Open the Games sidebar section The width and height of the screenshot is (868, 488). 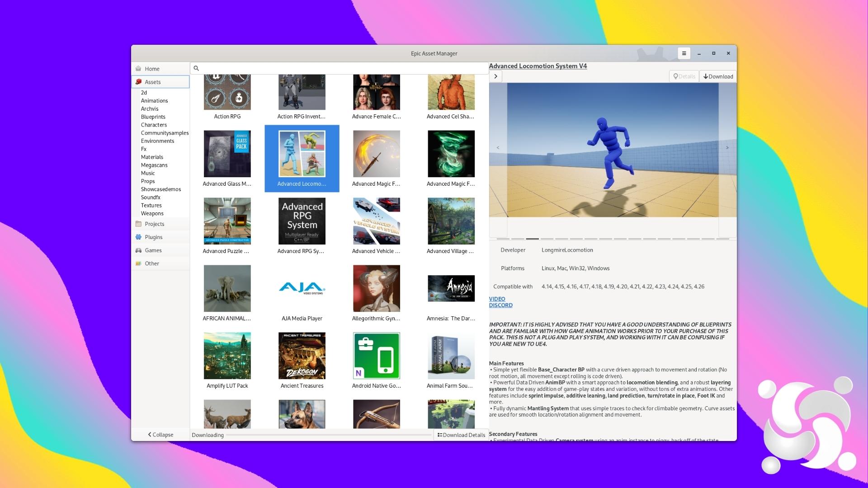(160, 250)
